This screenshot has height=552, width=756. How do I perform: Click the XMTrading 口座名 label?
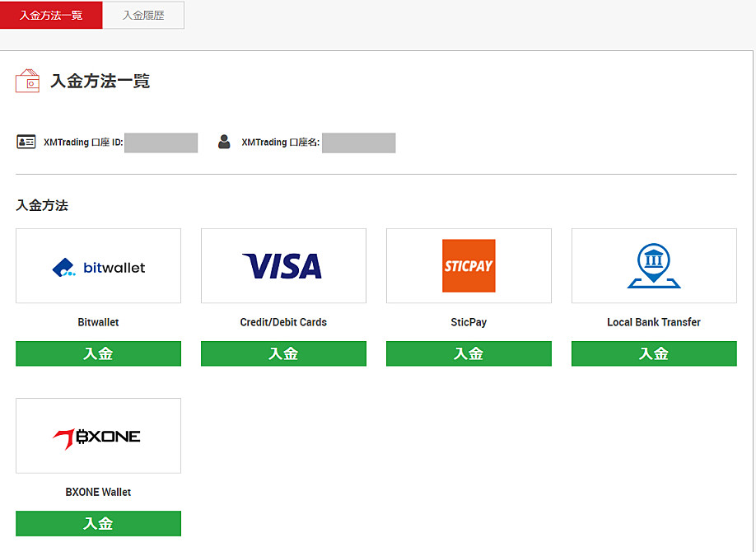pos(281,143)
